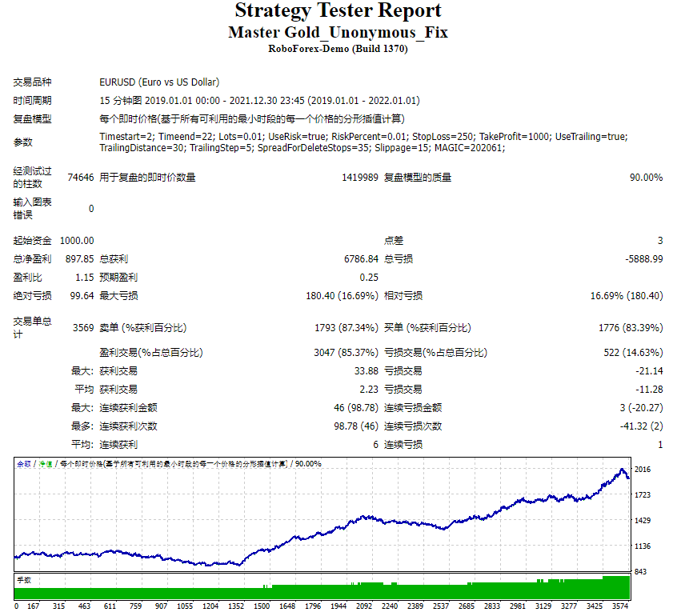This screenshot has height=616, width=673.
Task: Click the 1000.00 initial deposit value
Action: click(77, 241)
